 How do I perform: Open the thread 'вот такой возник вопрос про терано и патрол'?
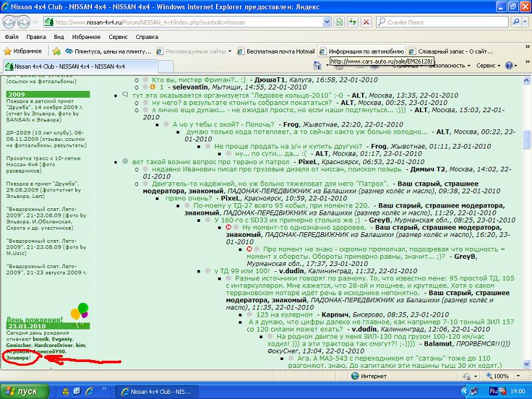210,162
